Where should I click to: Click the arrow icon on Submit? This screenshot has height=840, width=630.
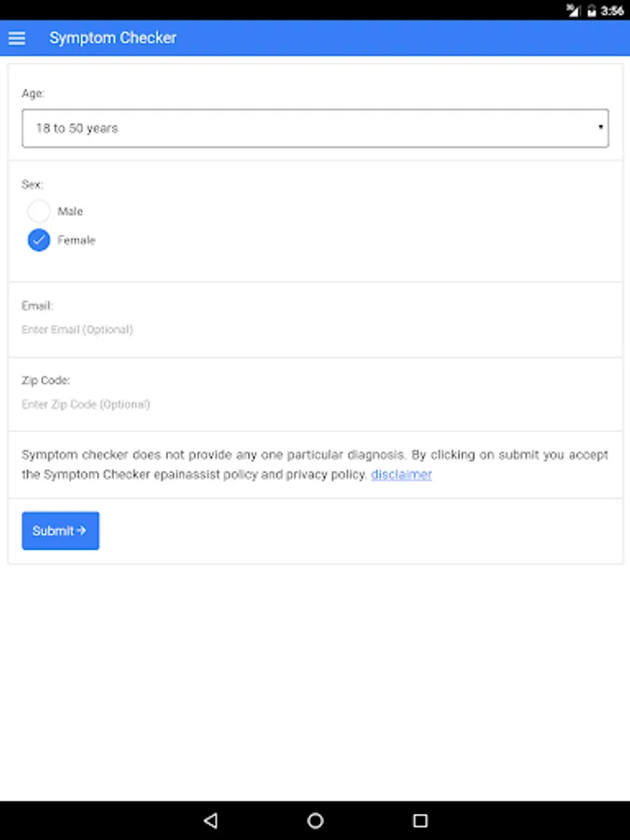click(x=82, y=530)
